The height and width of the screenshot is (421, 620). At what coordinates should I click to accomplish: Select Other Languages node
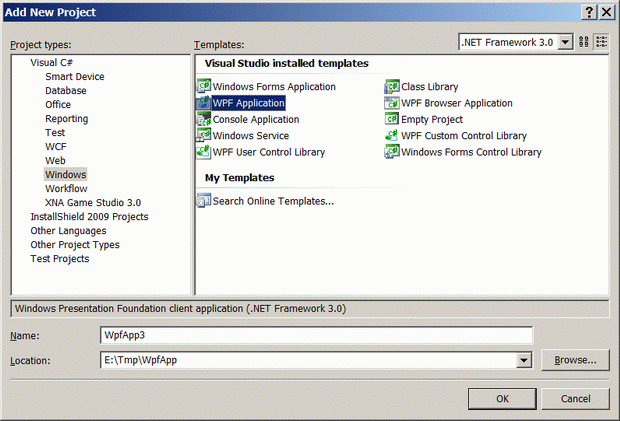[x=68, y=231]
